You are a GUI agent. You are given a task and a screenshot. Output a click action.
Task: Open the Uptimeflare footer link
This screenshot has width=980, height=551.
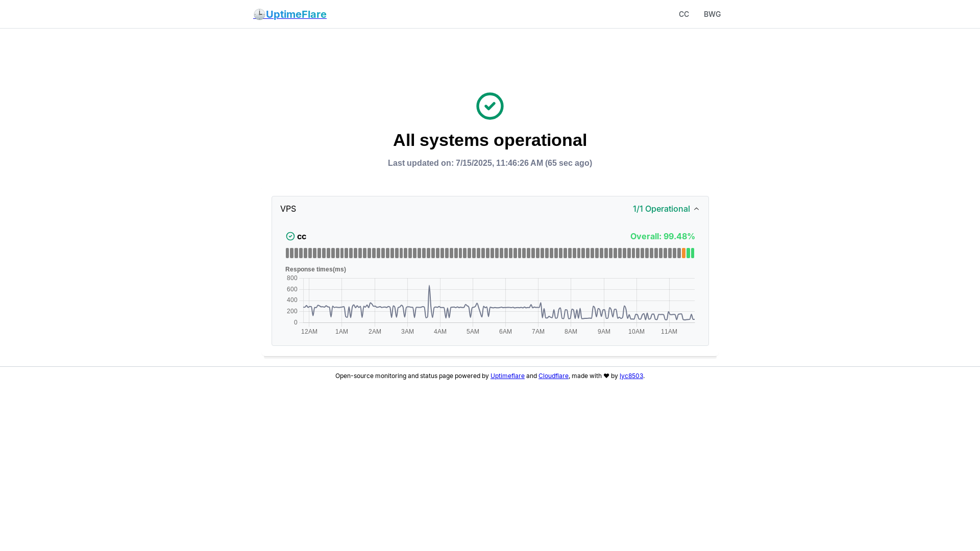pyautogui.click(x=507, y=376)
